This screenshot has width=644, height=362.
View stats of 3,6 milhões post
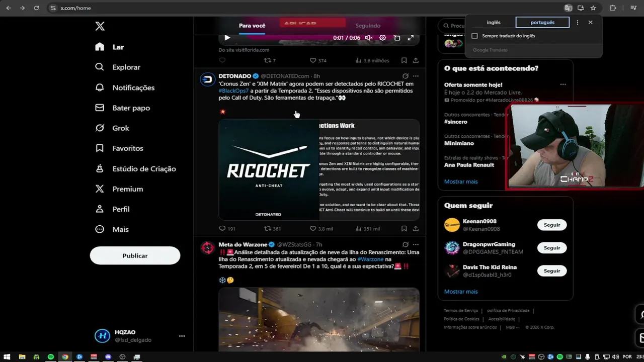click(372, 60)
